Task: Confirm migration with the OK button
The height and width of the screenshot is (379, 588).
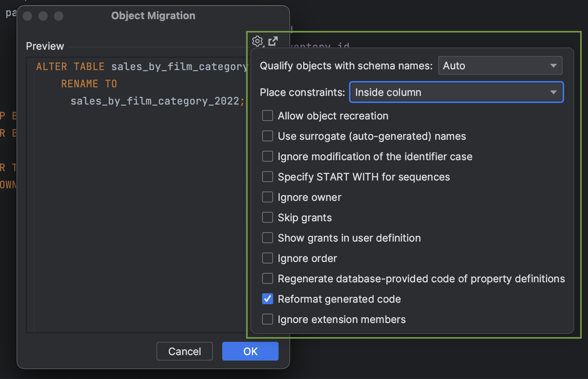Action: coord(250,351)
